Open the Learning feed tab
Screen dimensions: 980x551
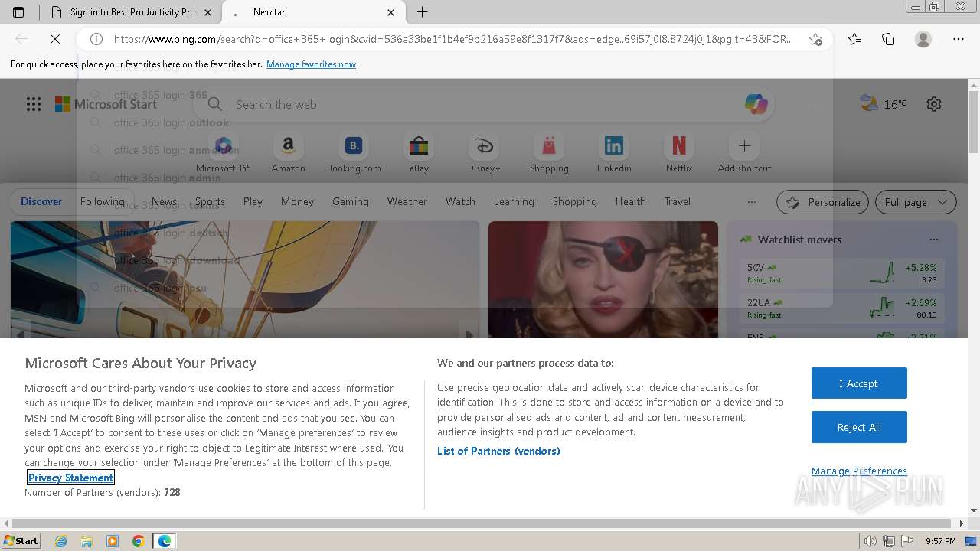(x=514, y=202)
